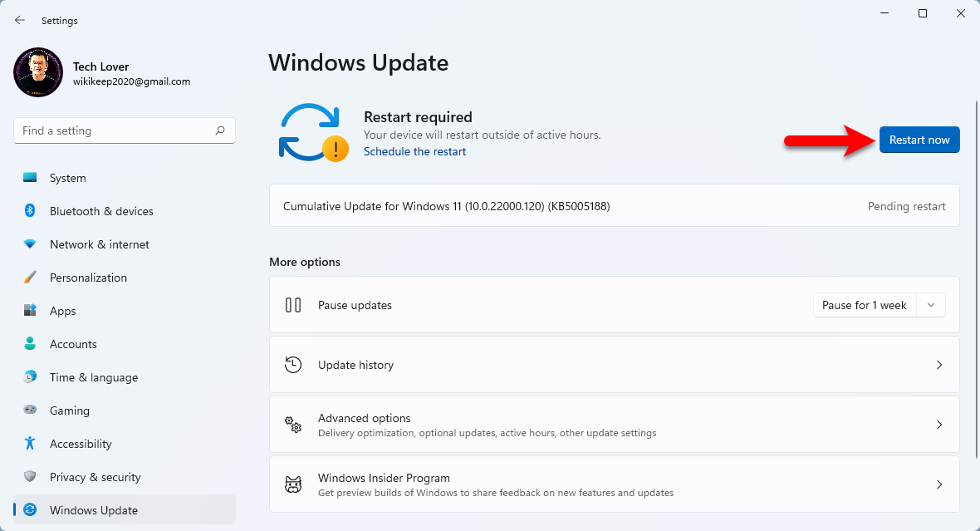This screenshot has height=531, width=980.
Task: Go to Accessibility settings
Action: click(x=125, y=443)
